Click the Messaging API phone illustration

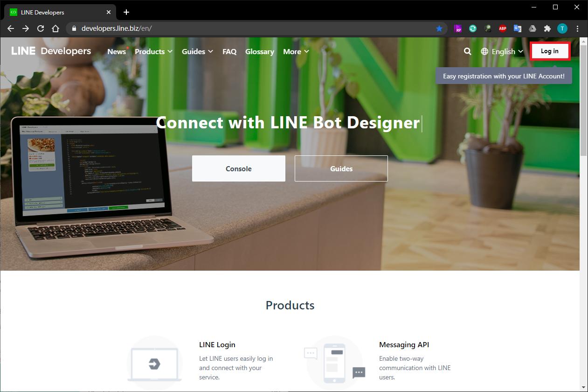pos(334,363)
